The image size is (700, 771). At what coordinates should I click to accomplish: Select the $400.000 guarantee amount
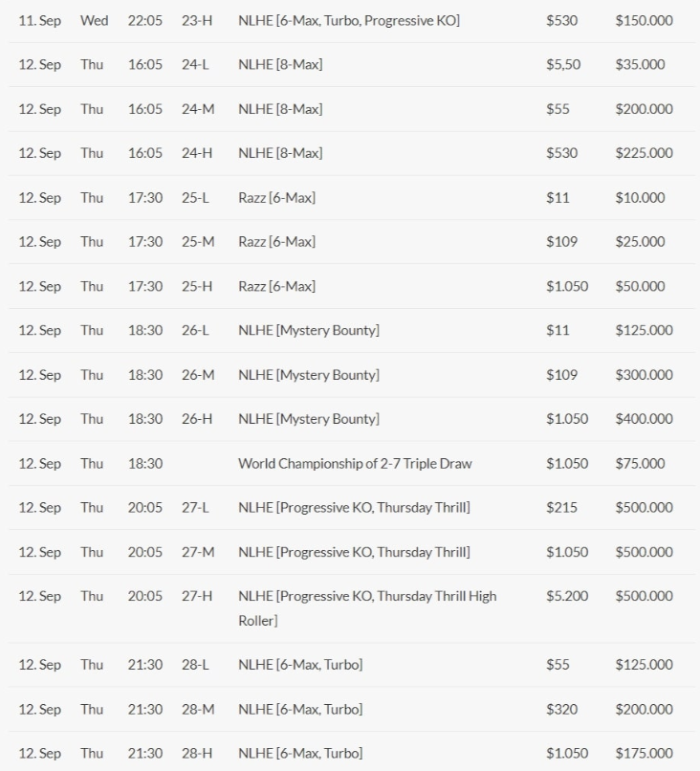[644, 419]
